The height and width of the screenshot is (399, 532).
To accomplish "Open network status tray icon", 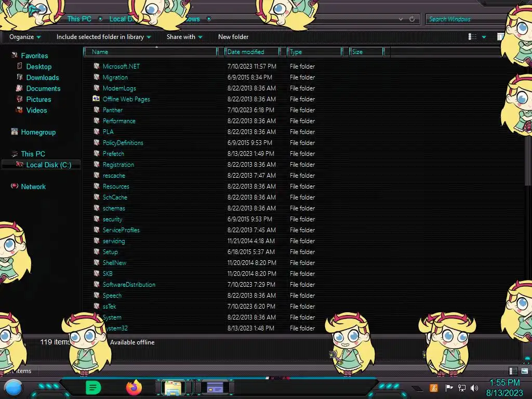I will point(461,388).
